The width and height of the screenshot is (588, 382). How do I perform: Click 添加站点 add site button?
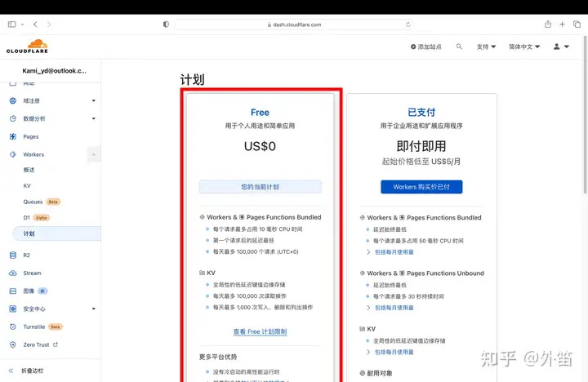tap(426, 47)
